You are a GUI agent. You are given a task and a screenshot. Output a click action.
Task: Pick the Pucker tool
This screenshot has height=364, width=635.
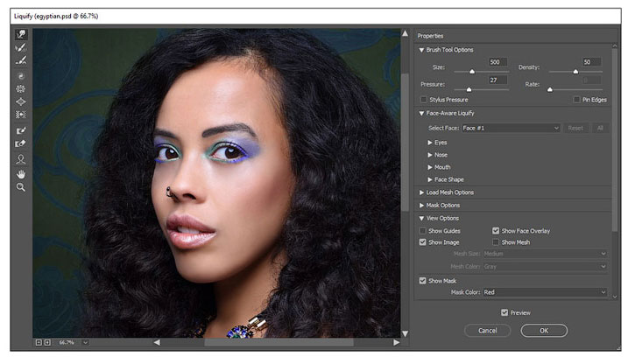click(x=20, y=88)
